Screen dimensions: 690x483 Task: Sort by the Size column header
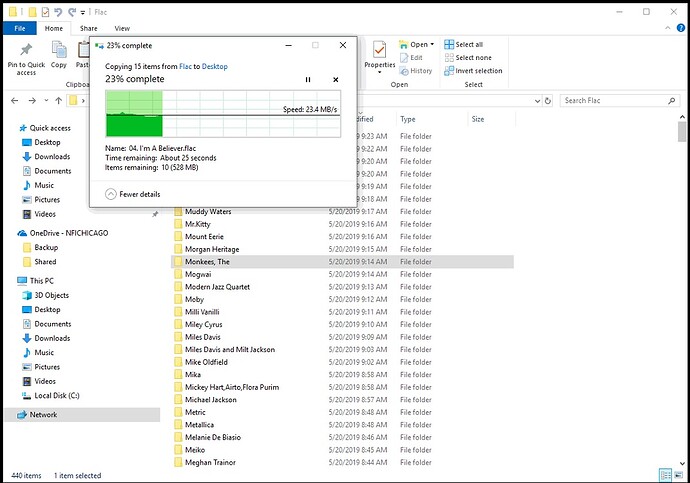[x=478, y=119]
